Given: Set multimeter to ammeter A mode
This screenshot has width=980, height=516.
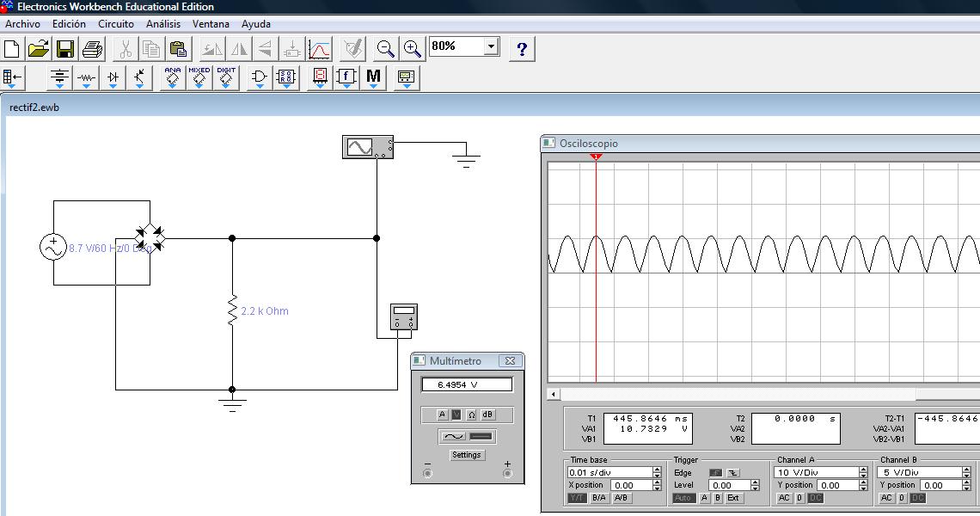Looking at the screenshot, I should tap(443, 415).
